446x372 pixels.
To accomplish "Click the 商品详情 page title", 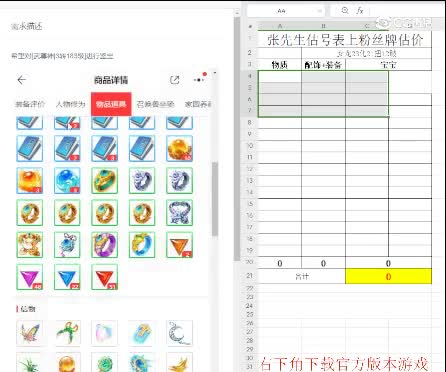I will point(111,80).
